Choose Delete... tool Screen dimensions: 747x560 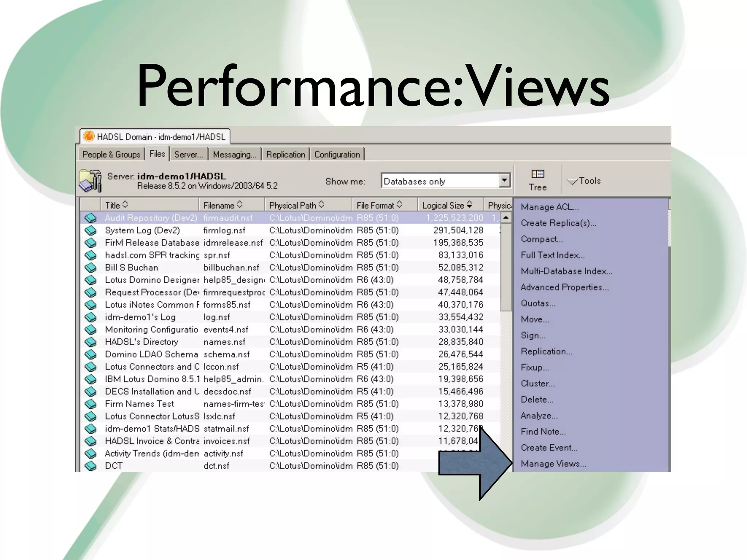(x=537, y=400)
